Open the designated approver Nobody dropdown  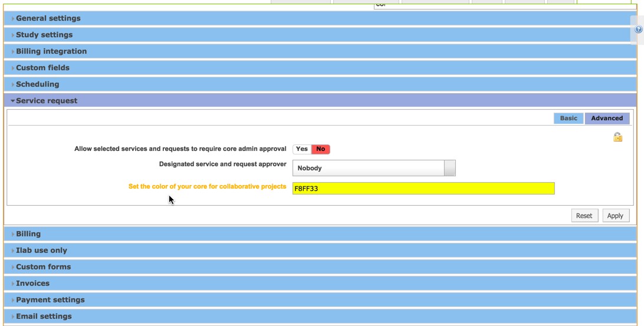pyautogui.click(x=374, y=168)
